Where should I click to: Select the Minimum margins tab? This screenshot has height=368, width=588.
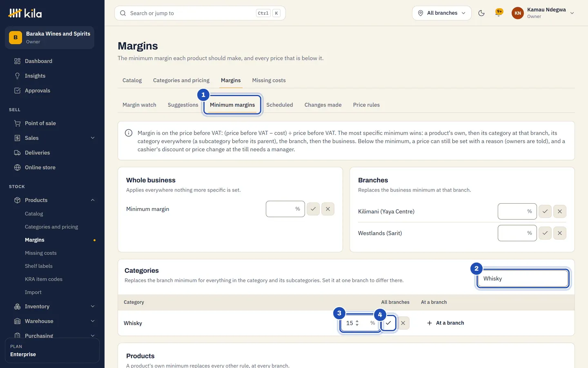232,105
